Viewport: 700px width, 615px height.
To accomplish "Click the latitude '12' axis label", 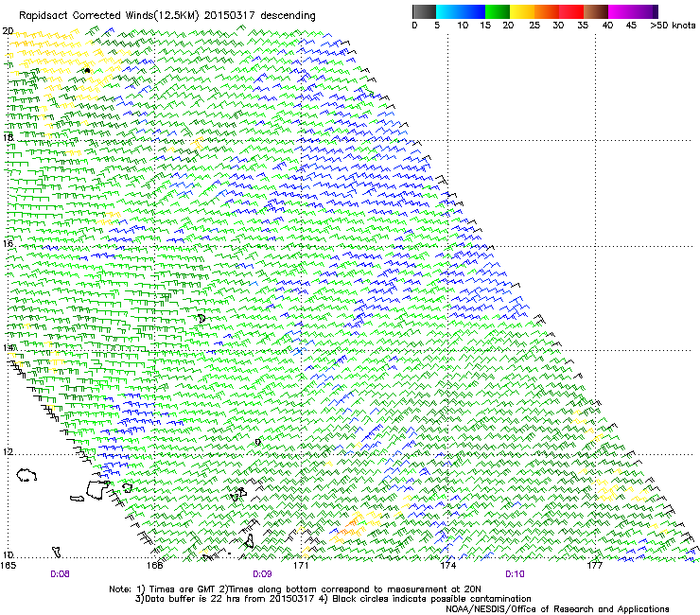I will (8, 451).
